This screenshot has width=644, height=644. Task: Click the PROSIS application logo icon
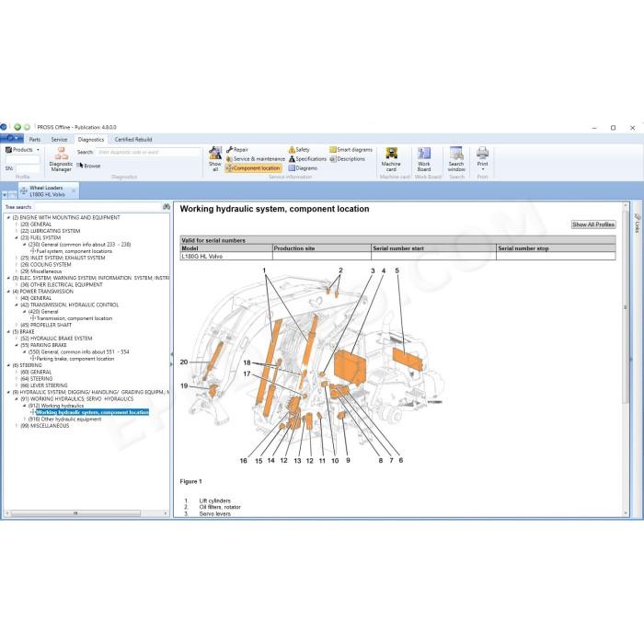point(4,127)
